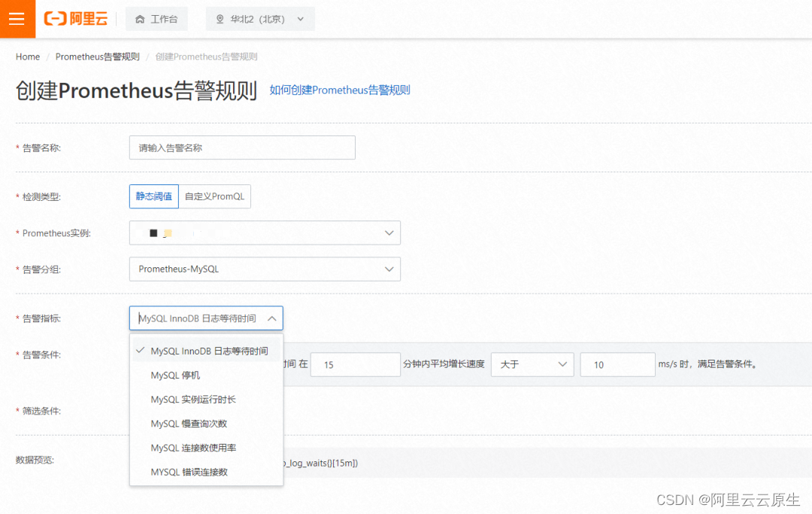Open the hamburger navigation menu
Viewport: 812px width, 514px height.
point(17,19)
